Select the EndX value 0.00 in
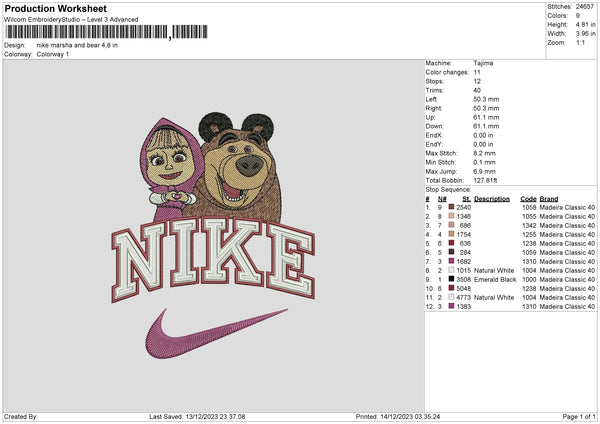This screenshot has width=600, height=424. pyautogui.click(x=483, y=135)
